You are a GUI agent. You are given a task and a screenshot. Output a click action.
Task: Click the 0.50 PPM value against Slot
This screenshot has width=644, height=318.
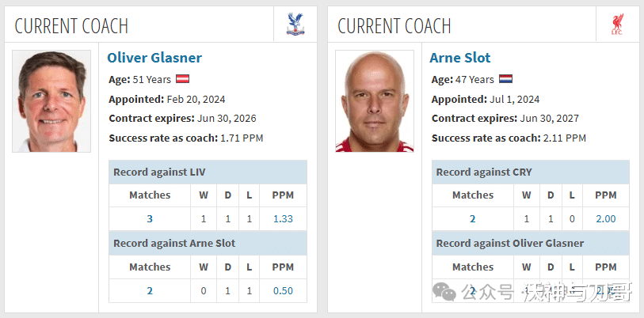(x=283, y=291)
